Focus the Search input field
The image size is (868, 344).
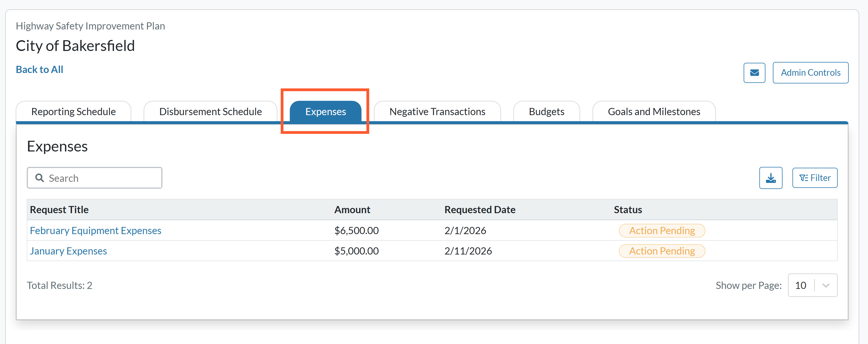coord(94,178)
